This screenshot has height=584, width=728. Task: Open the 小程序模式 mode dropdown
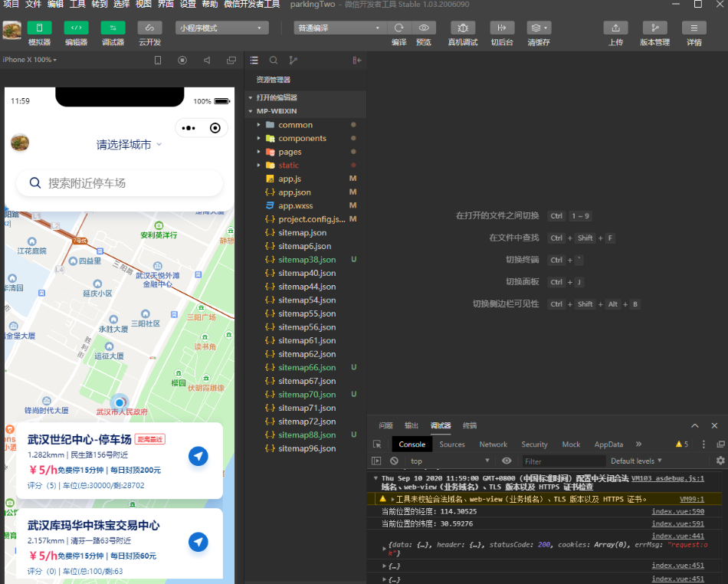(222, 28)
